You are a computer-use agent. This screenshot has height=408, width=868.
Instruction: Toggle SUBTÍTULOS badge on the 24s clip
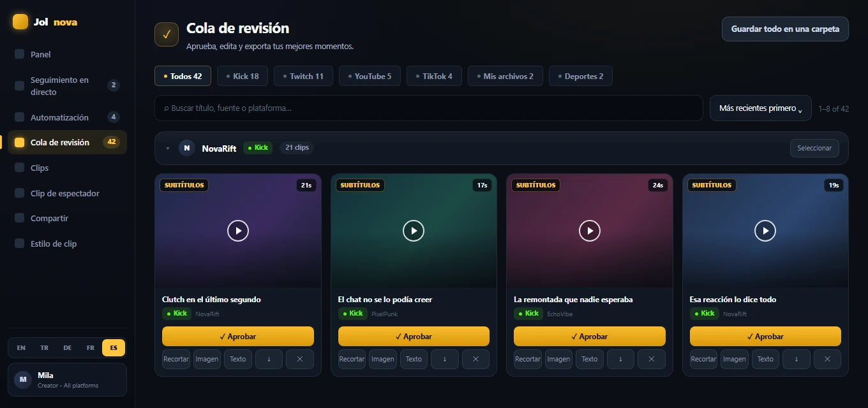535,186
